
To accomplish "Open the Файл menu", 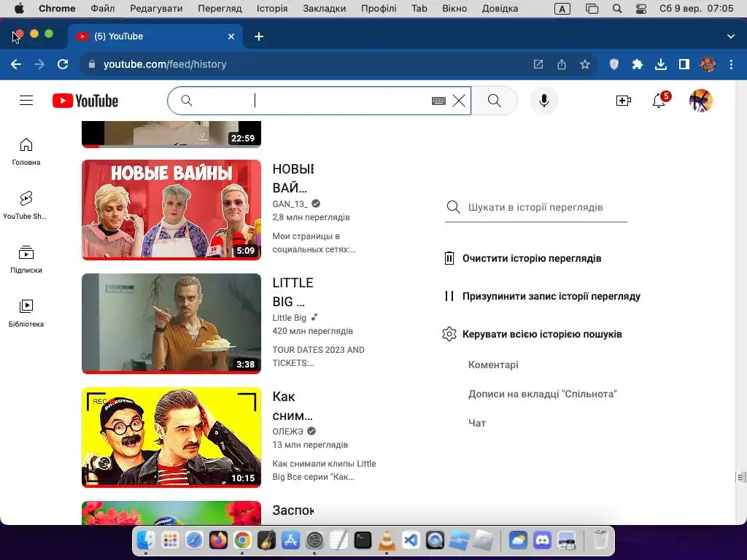I will pyautogui.click(x=102, y=9).
